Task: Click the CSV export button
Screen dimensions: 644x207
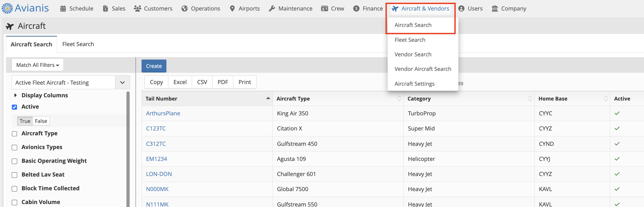Action: pos(202,82)
